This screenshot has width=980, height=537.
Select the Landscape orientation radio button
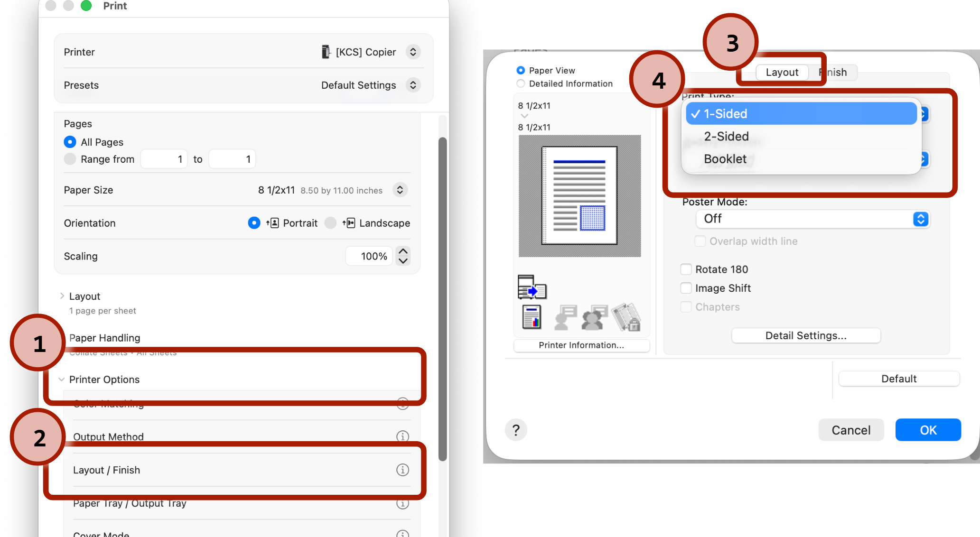click(x=330, y=223)
